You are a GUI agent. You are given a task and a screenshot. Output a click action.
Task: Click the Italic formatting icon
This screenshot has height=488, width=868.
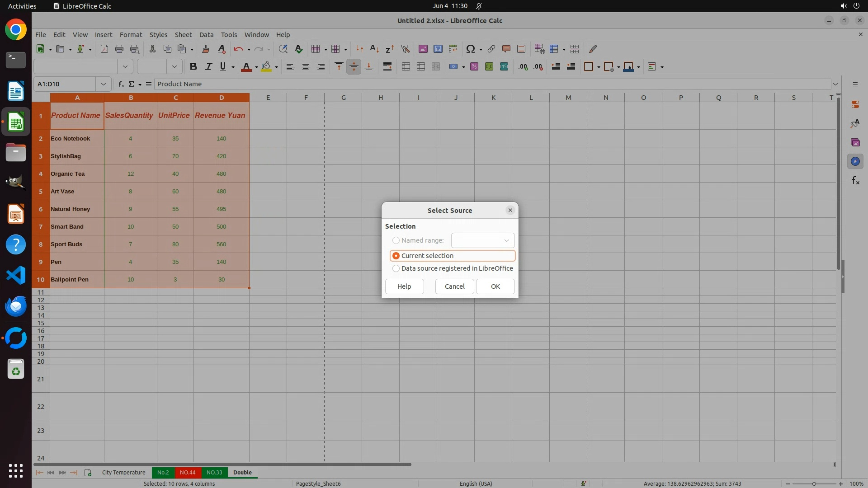(208, 67)
